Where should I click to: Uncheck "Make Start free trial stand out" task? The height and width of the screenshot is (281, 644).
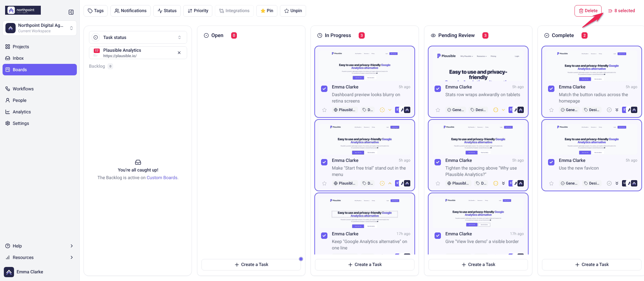[324, 162]
